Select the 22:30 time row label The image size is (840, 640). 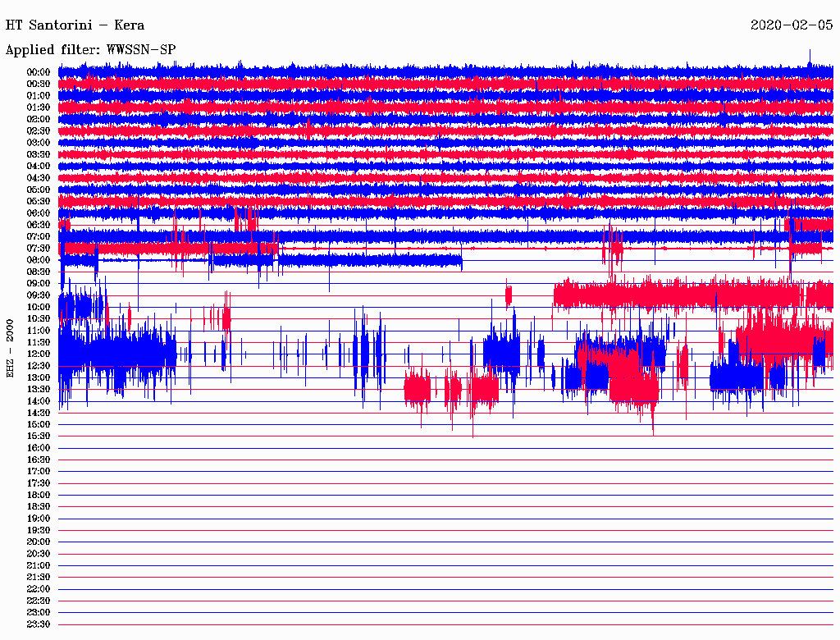39,601
